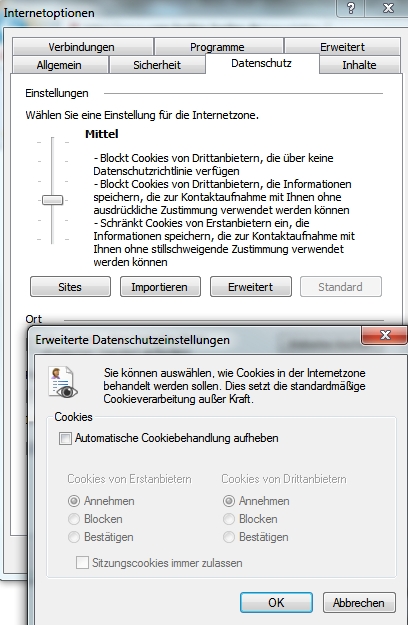Click the Importieren button
This screenshot has height=625, width=408.
(160, 287)
